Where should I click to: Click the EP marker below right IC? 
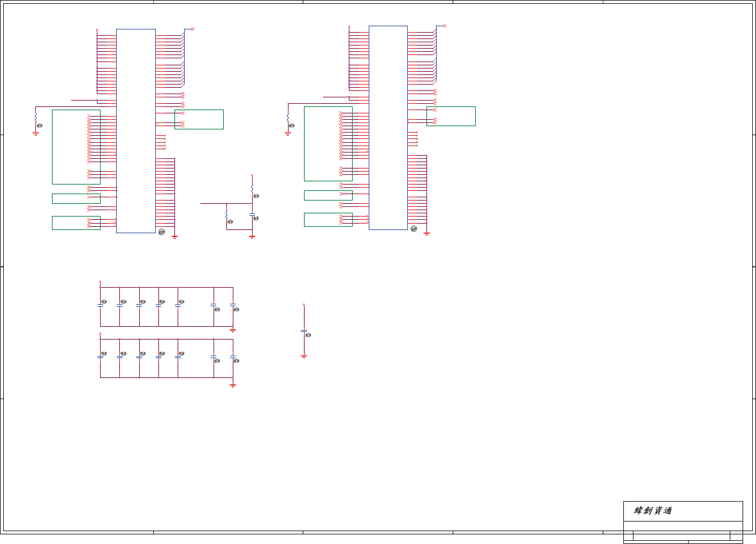pos(414,229)
